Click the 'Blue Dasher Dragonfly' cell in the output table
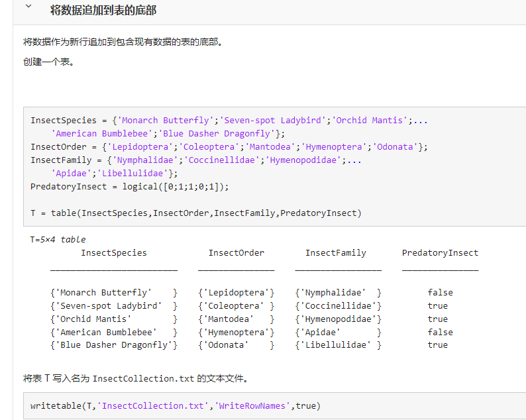The height and width of the screenshot is (420, 526). click(x=114, y=345)
